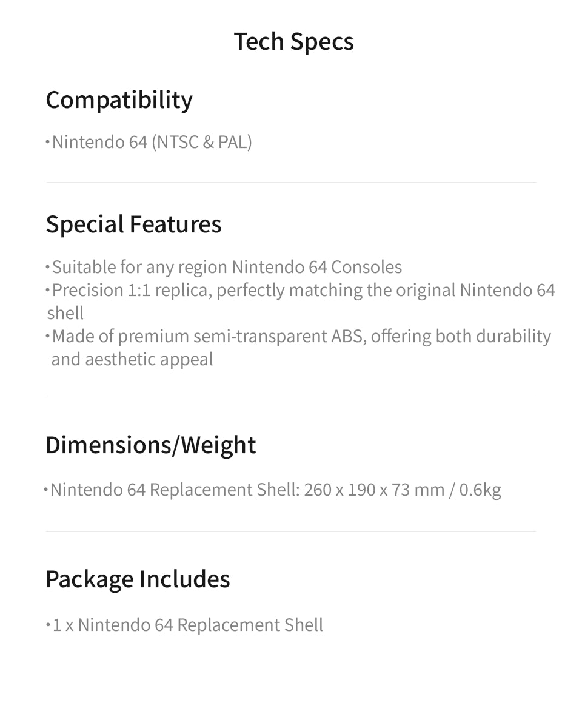The height and width of the screenshot is (728, 582).
Task: Click the 0.6kg weight value
Action: coord(480,490)
